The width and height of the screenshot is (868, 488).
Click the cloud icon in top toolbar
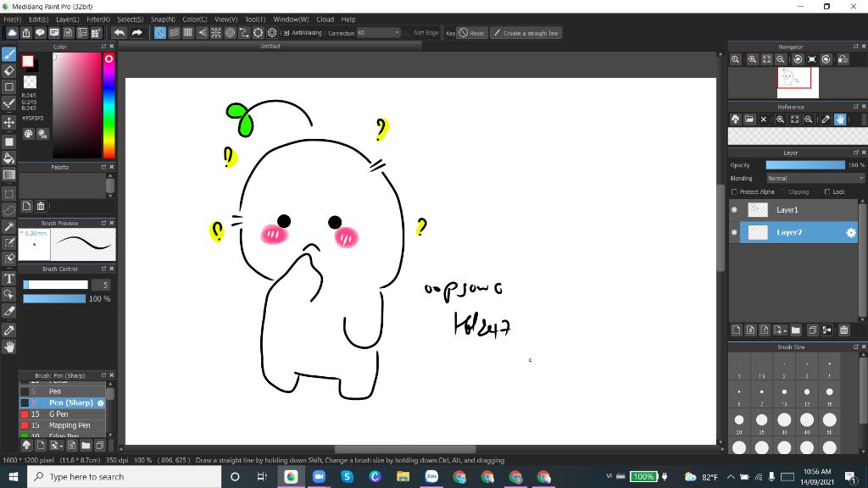point(12,33)
